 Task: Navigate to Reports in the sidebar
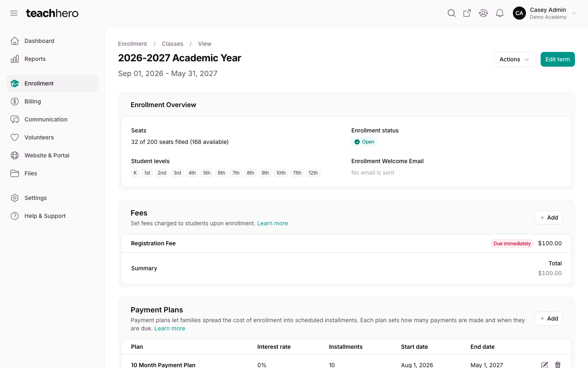pos(52,59)
